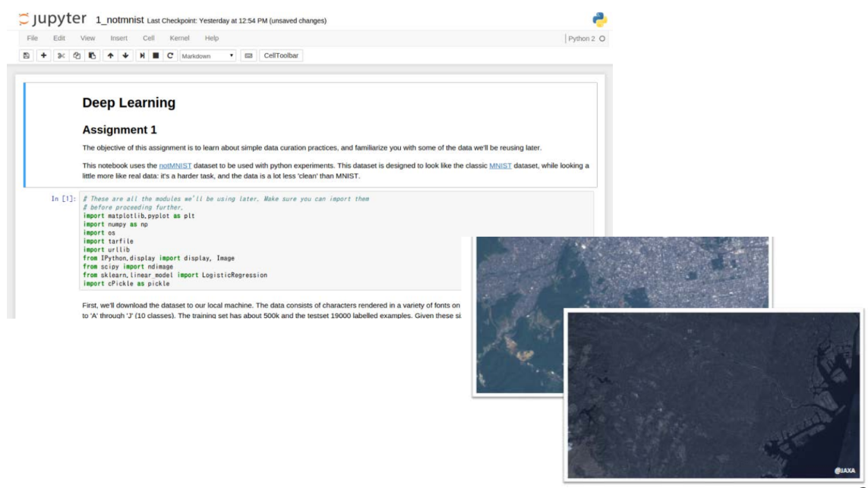Move selected cell up arrow
Screen dimensions: 868x488
pos(110,55)
